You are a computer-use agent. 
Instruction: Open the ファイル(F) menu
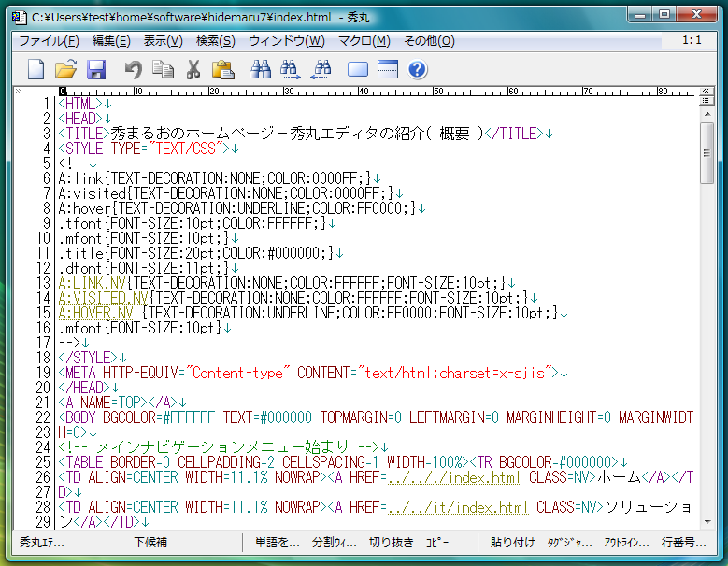(49, 41)
